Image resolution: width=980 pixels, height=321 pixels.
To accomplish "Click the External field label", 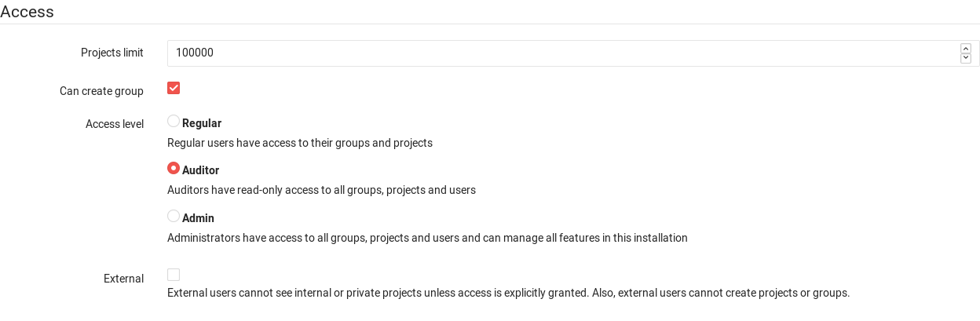I will [x=123, y=279].
